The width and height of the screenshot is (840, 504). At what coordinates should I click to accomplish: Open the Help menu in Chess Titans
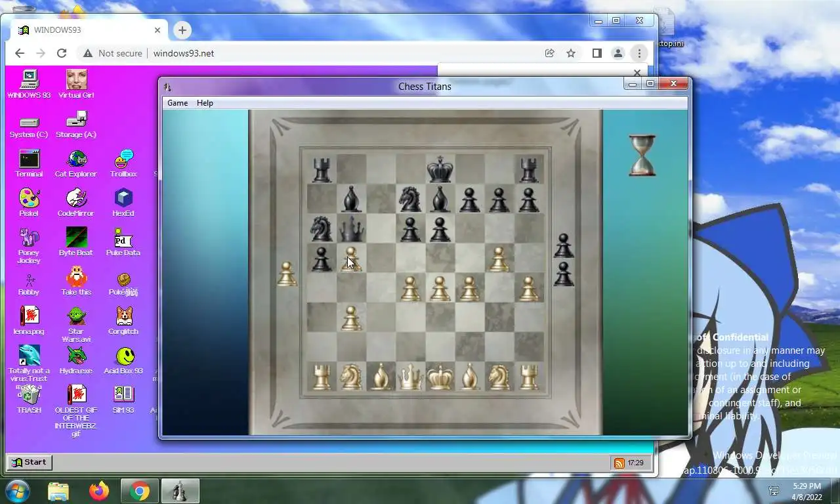point(205,103)
